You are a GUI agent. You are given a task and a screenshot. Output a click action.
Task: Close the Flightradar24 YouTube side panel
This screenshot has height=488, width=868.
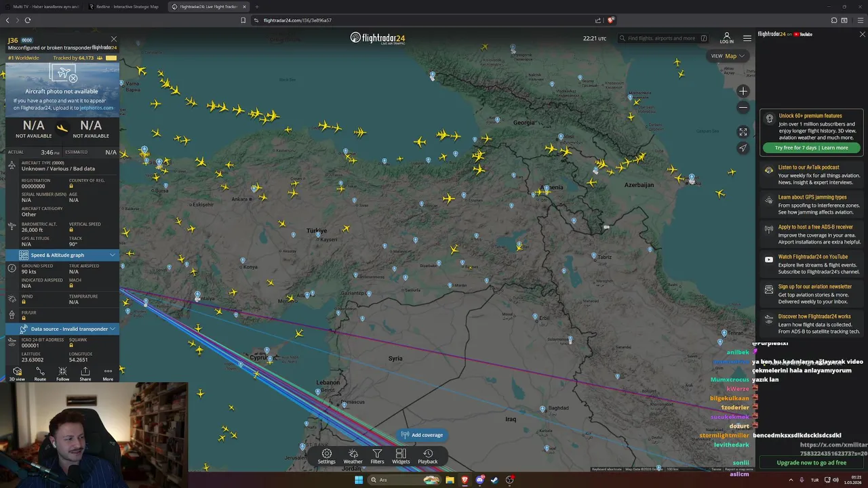pyautogui.click(x=862, y=34)
